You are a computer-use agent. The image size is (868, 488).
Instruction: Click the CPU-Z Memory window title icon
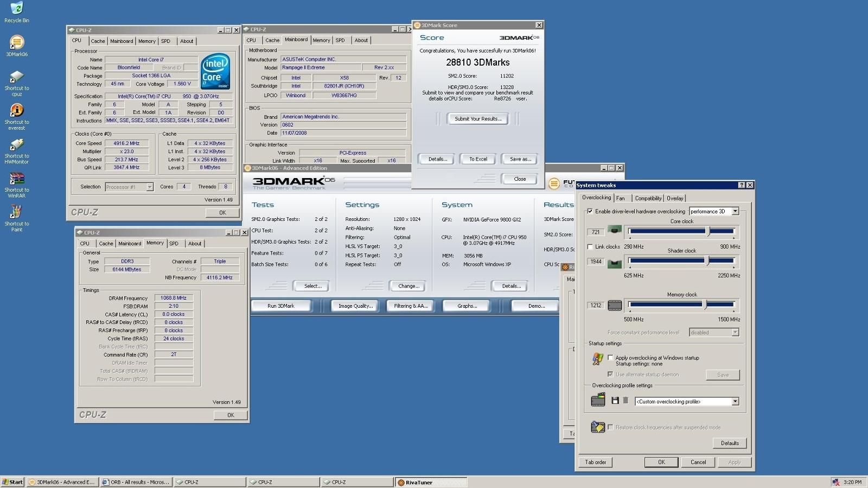80,232
